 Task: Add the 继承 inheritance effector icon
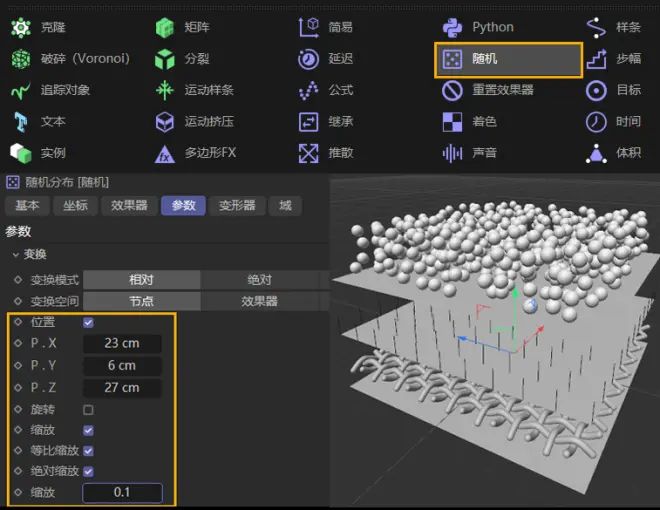click(x=309, y=122)
